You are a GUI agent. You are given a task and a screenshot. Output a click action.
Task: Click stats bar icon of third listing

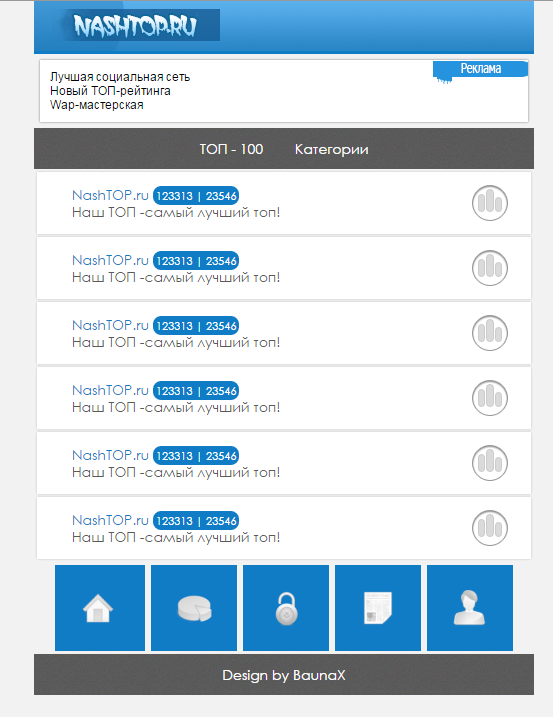490,333
